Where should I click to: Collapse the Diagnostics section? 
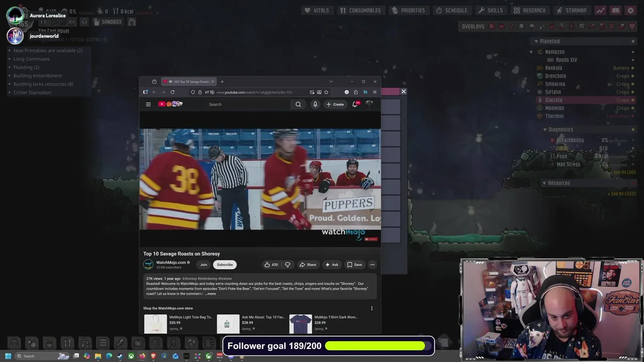point(545,130)
